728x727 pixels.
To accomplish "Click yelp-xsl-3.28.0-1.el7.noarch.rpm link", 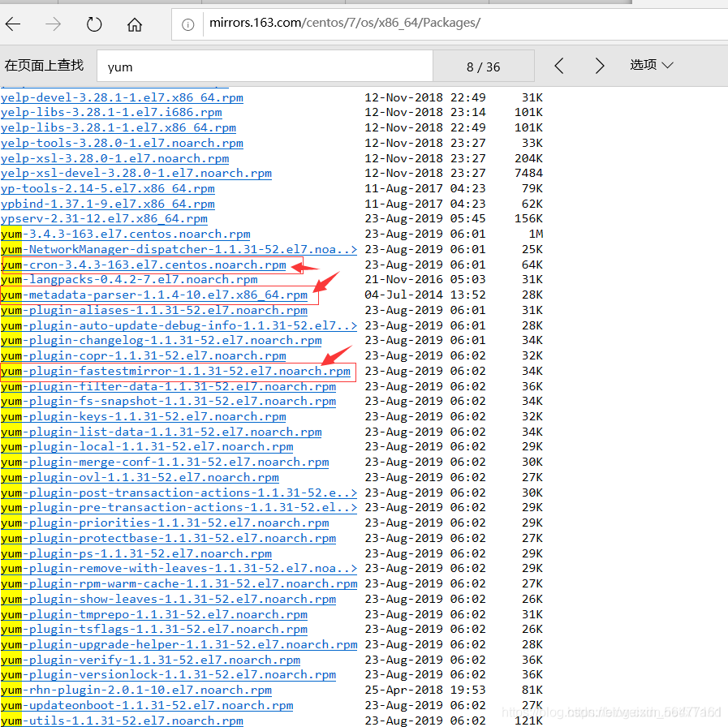I will (x=114, y=158).
